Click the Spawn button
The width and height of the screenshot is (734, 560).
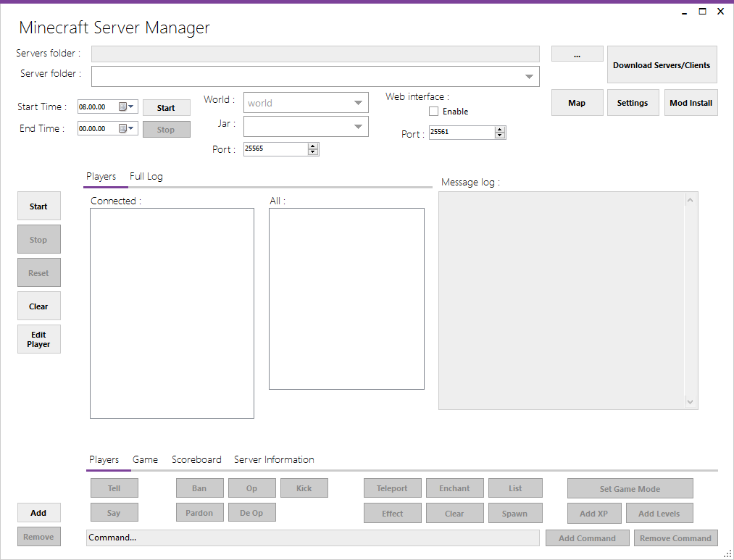tap(515, 513)
